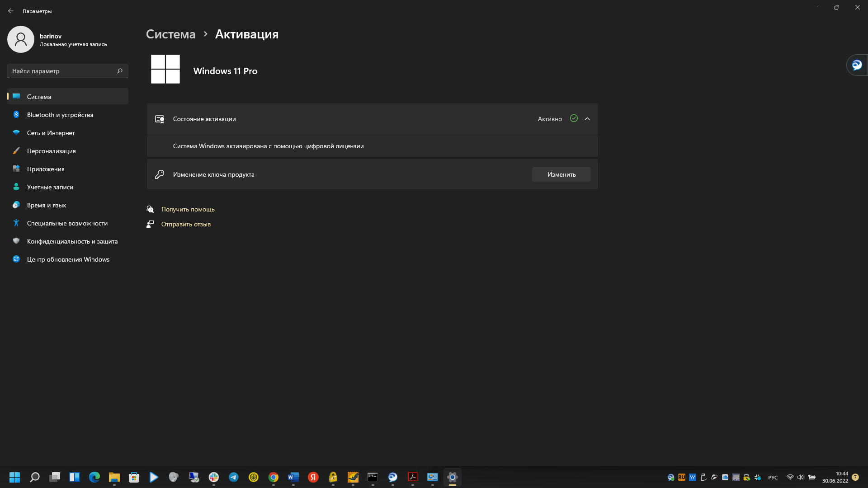The height and width of the screenshot is (488, 868).
Task: Open Google Chrome from the taskbar
Action: 274,477
